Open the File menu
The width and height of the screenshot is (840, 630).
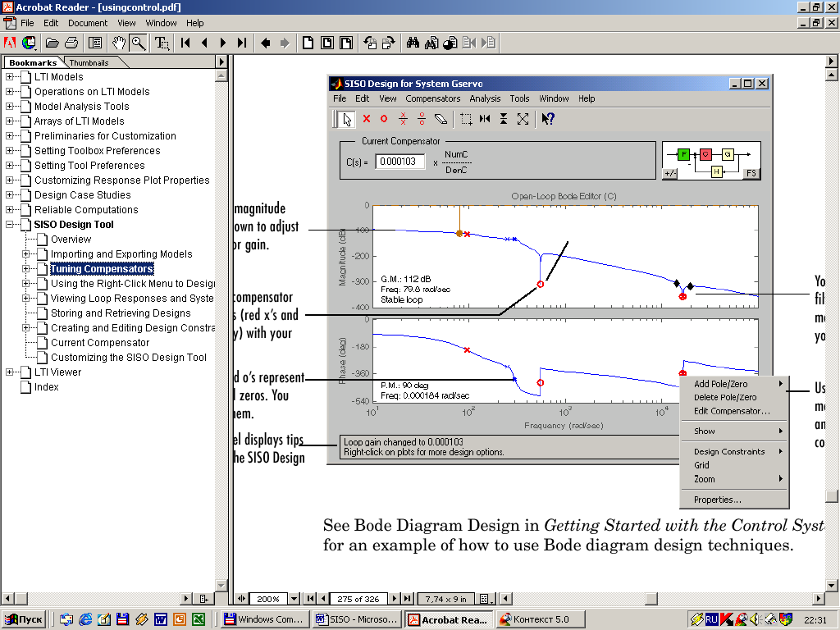click(27, 23)
